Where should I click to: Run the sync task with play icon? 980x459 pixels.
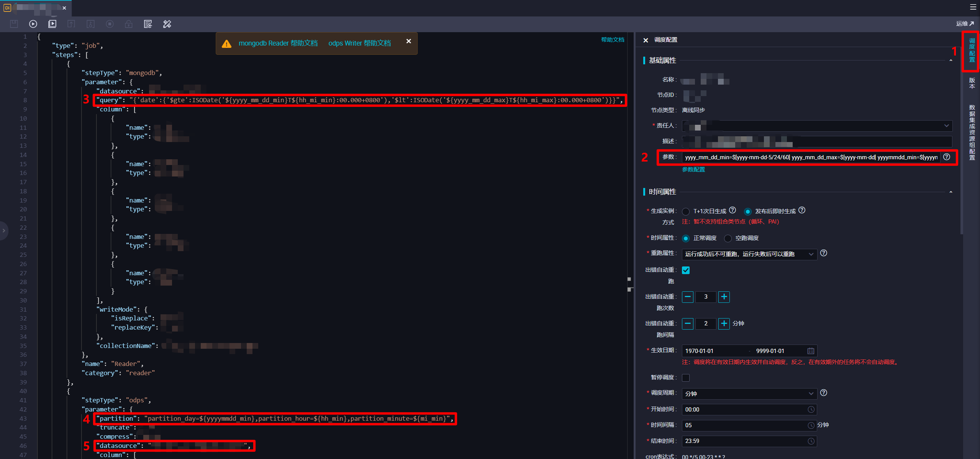click(33, 24)
